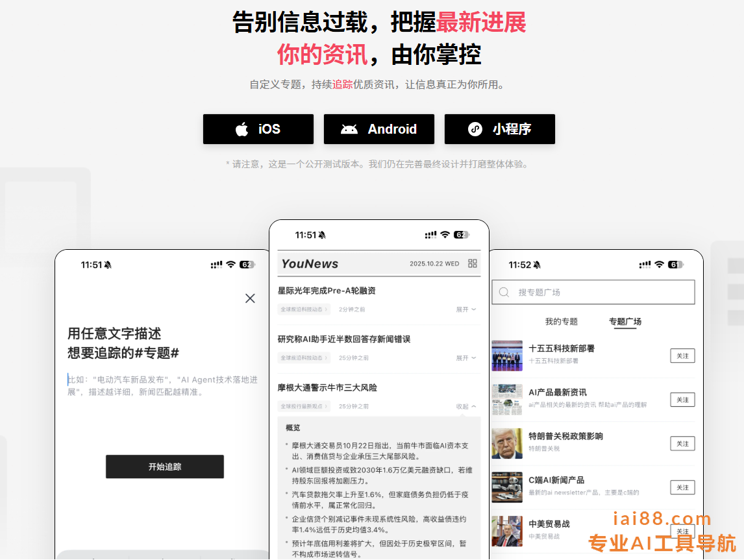
Task: Click the iOS download button
Action: (258, 129)
